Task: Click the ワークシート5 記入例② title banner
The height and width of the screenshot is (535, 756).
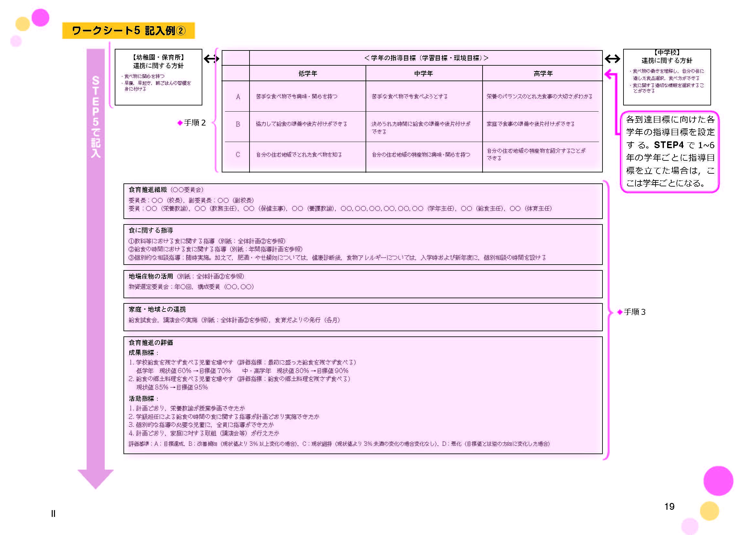Action: 128,31
